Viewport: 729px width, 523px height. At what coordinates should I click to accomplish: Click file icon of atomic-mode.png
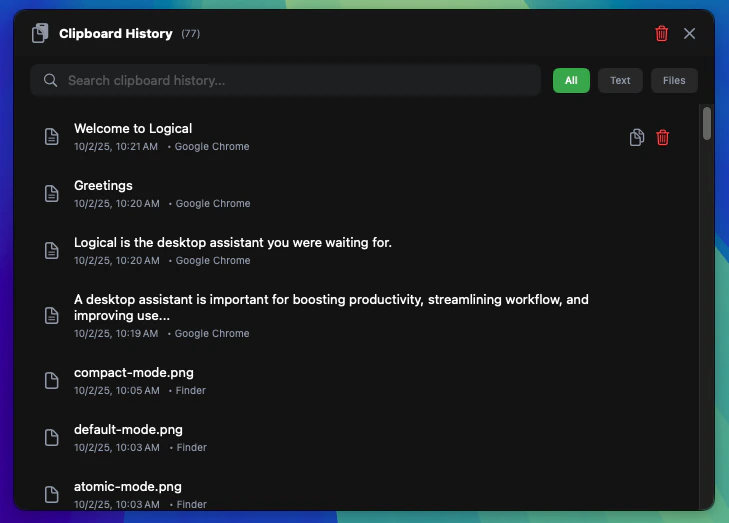point(51,494)
